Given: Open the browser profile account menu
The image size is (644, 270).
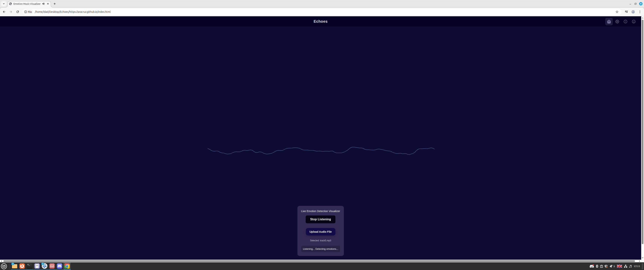Looking at the screenshot, I should [633, 11].
